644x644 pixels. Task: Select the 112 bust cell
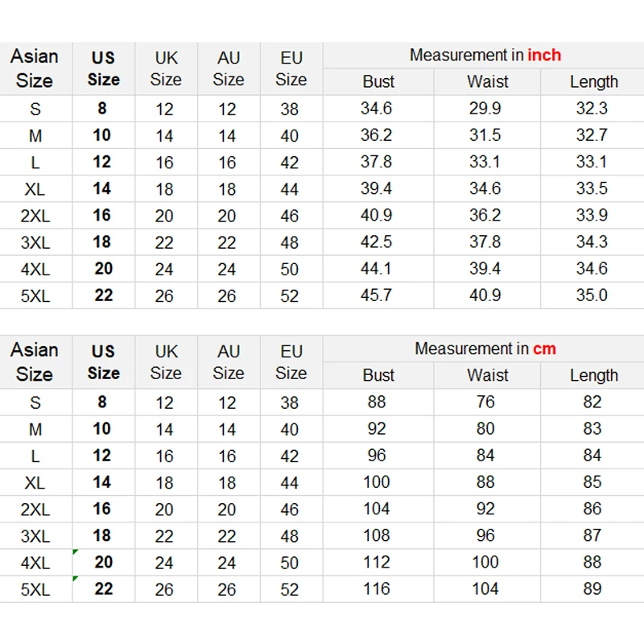[377, 563]
